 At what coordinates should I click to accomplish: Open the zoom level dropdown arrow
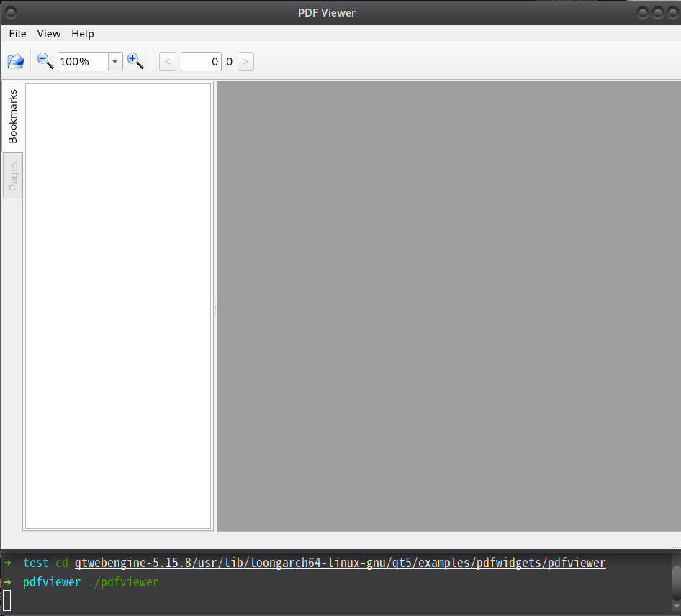[x=114, y=62]
